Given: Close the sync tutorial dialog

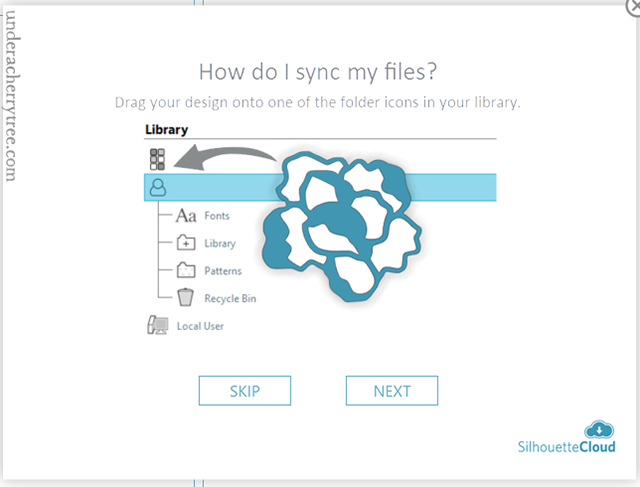Looking at the screenshot, I should pos(634,7).
